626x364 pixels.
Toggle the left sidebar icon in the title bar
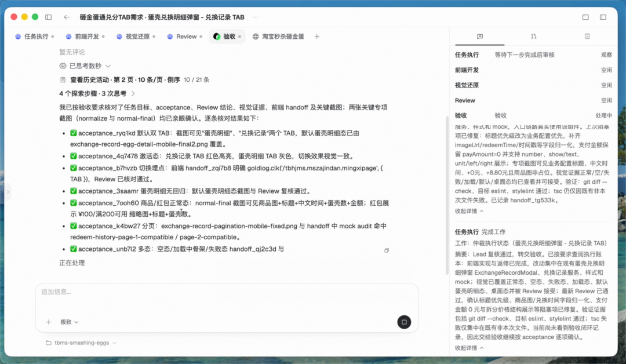pyautogui.click(x=48, y=17)
